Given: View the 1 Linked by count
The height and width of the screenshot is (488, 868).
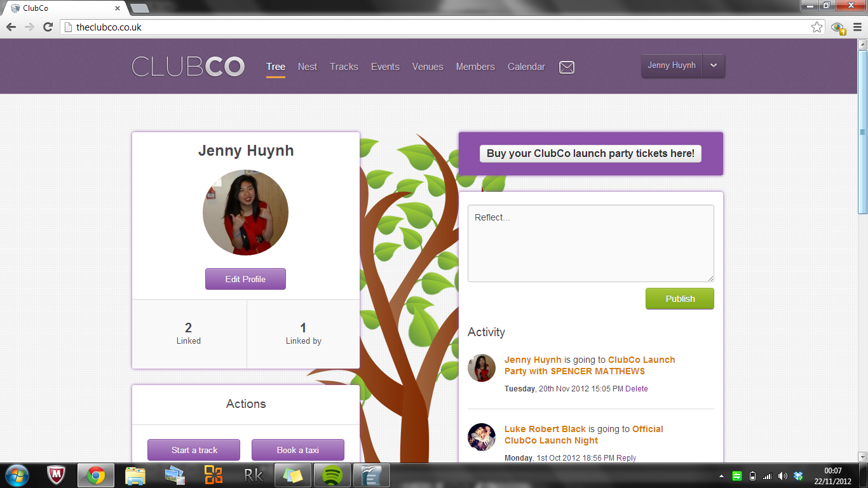Looking at the screenshot, I should coord(303,334).
